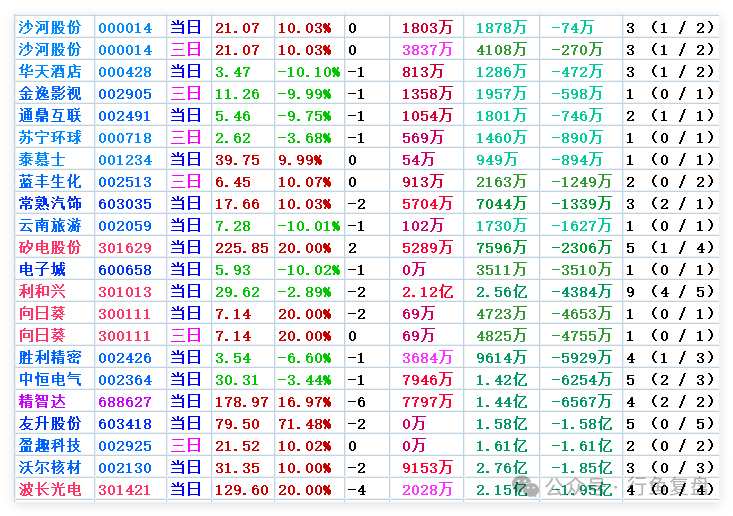This screenshot has width=733, height=516.
Task: Select stock name 利和兴
Action: pyautogui.click(x=42, y=291)
